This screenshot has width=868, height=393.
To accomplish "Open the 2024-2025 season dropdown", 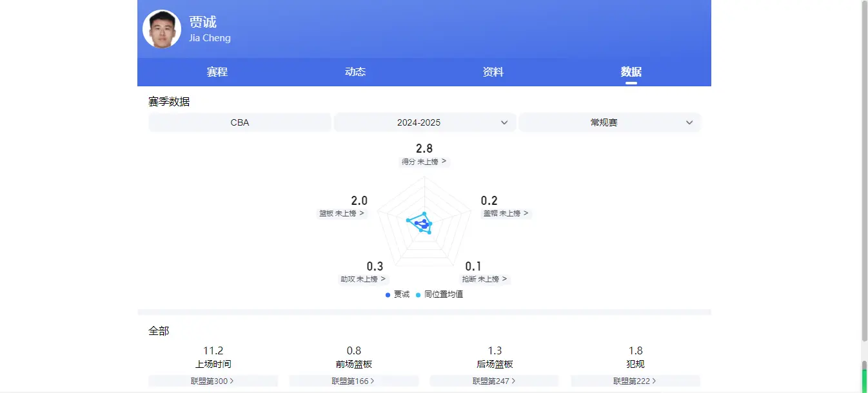I will [x=424, y=122].
